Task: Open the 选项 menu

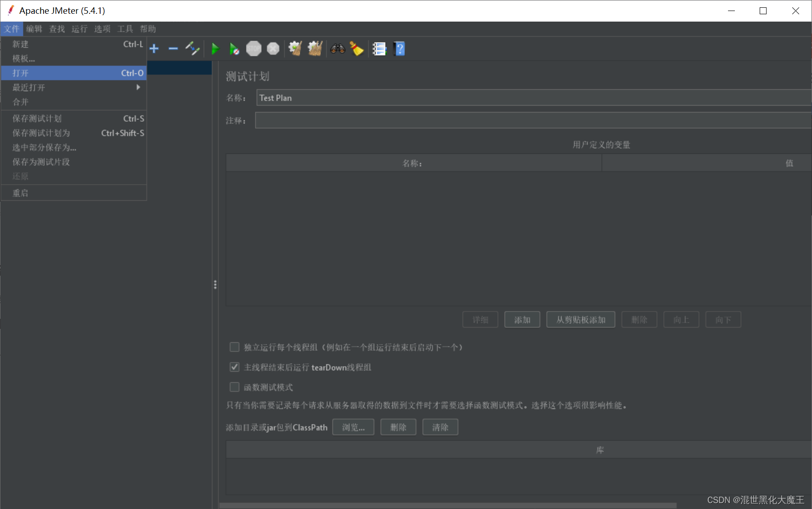Action: [x=102, y=29]
